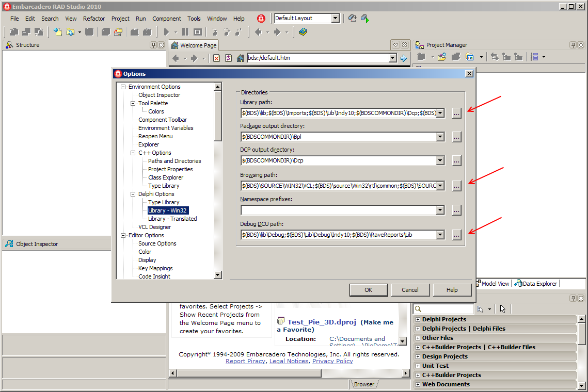Open the Debug DCU path dropdown arrow
588x392 pixels.
(441, 235)
